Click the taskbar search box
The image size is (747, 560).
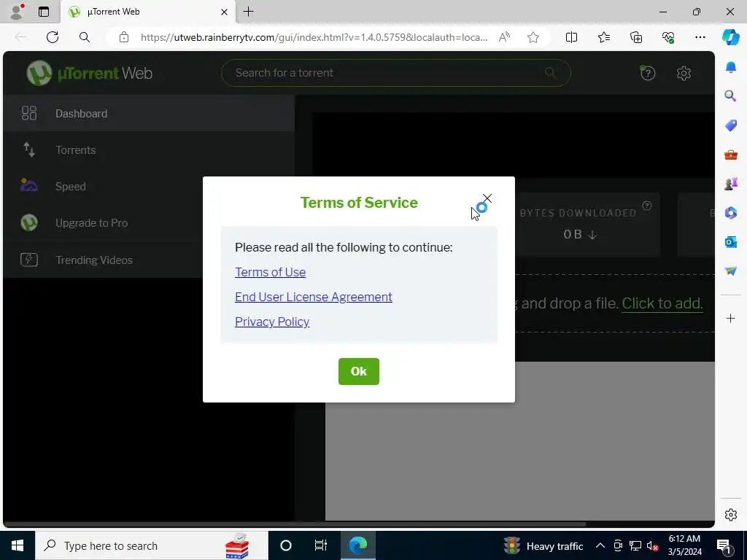(x=152, y=545)
